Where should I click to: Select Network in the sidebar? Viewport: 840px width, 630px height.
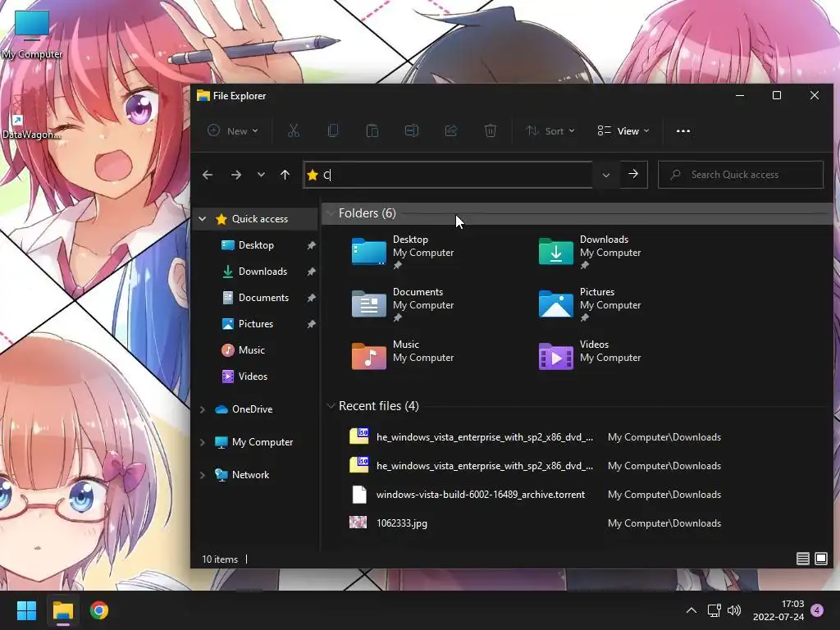pos(250,475)
